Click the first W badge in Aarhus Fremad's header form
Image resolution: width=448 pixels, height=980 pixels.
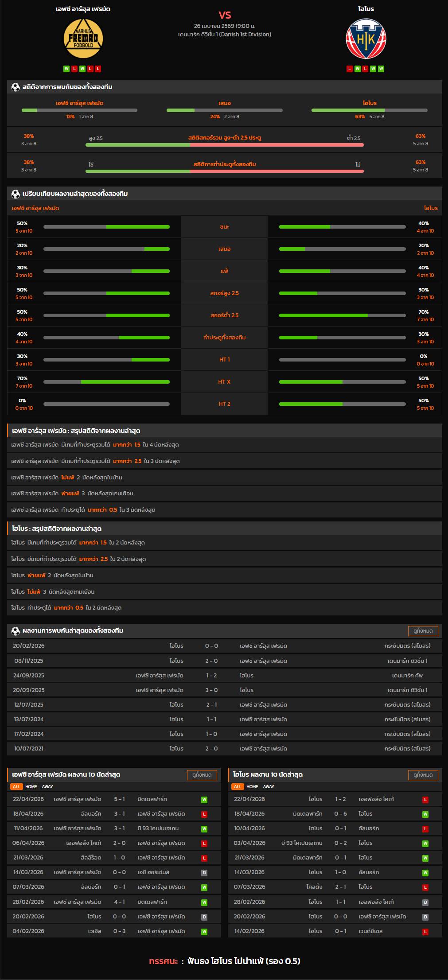pos(66,69)
